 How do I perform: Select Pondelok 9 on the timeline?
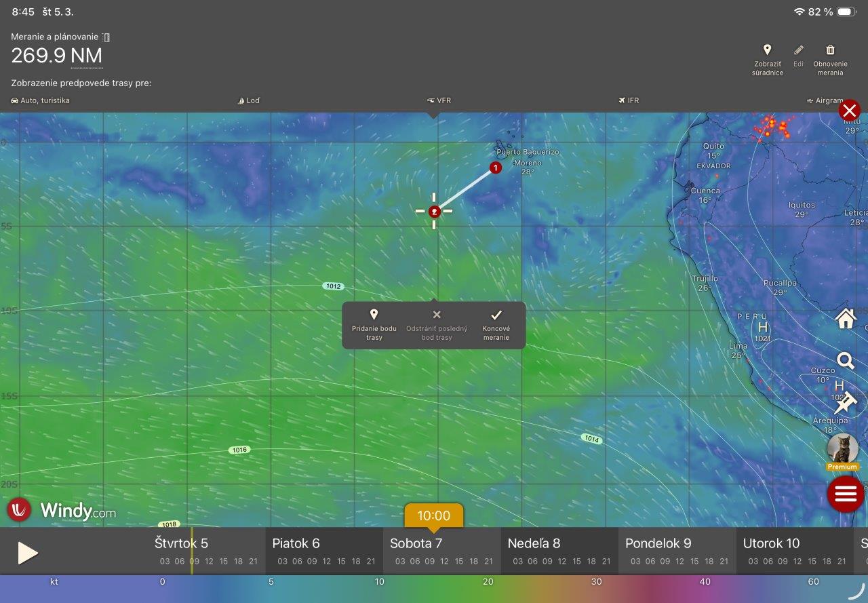(658, 543)
